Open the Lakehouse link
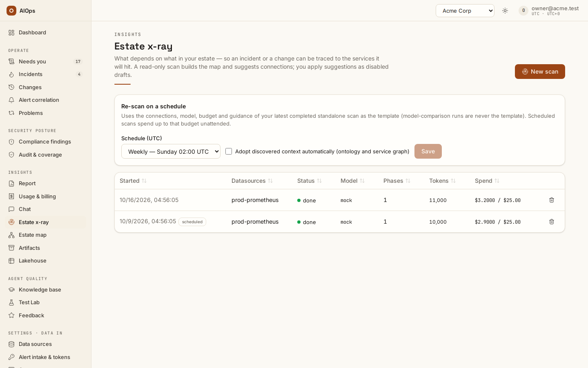The width and height of the screenshot is (588, 368). [x=45, y=260]
